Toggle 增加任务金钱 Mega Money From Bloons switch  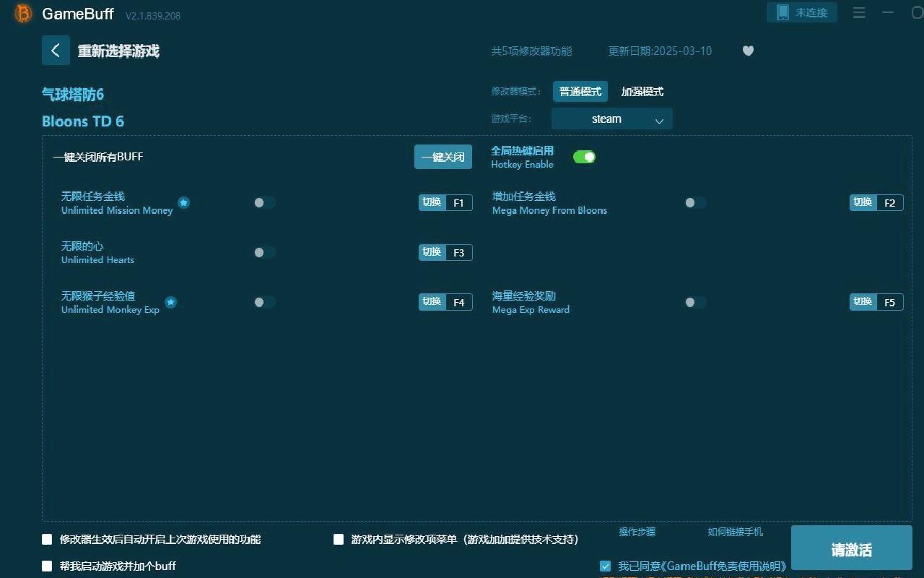point(695,202)
